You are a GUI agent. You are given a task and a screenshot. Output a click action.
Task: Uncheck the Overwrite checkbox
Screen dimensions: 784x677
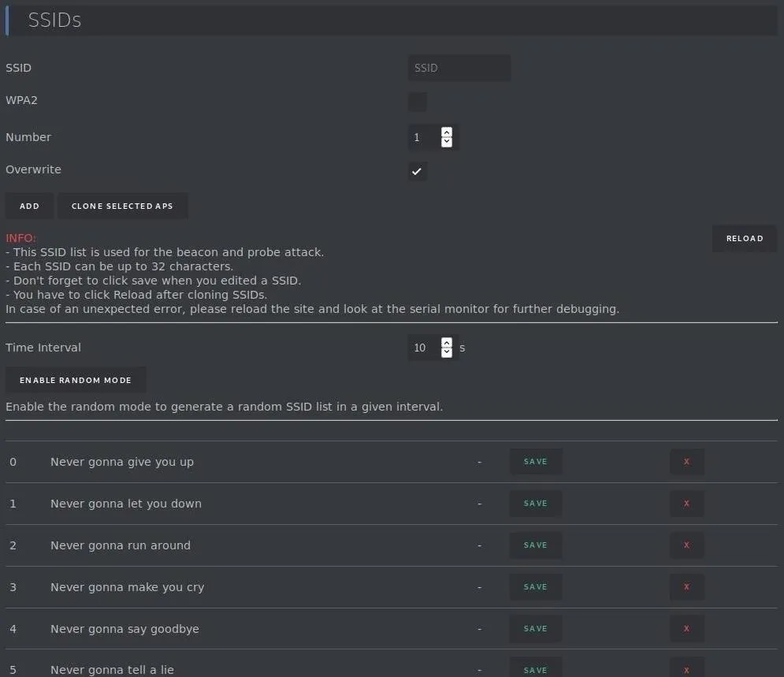(x=418, y=172)
